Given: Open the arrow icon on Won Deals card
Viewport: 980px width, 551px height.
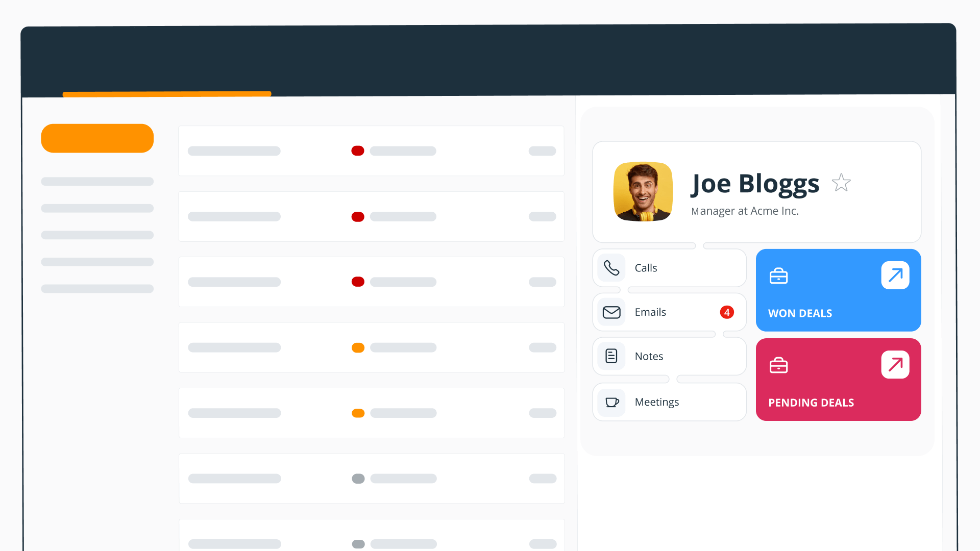Looking at the screenshot, I should 895,275.
